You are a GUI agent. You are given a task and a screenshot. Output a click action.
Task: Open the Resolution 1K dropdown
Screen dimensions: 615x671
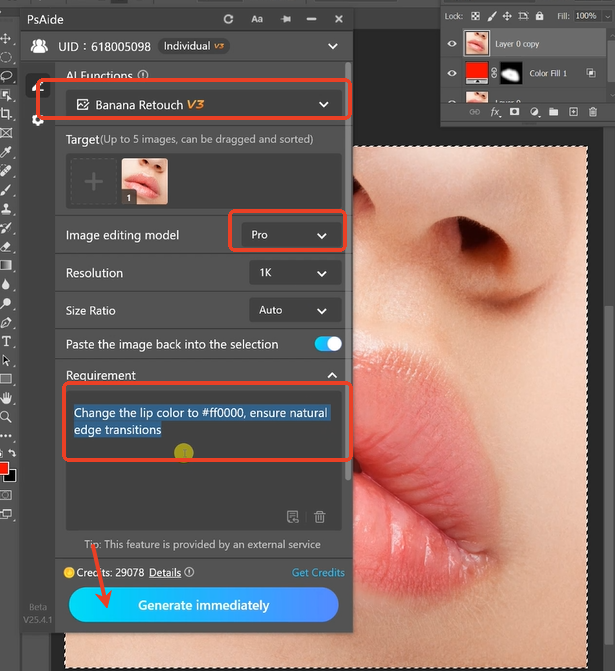(x=294, y=273)
